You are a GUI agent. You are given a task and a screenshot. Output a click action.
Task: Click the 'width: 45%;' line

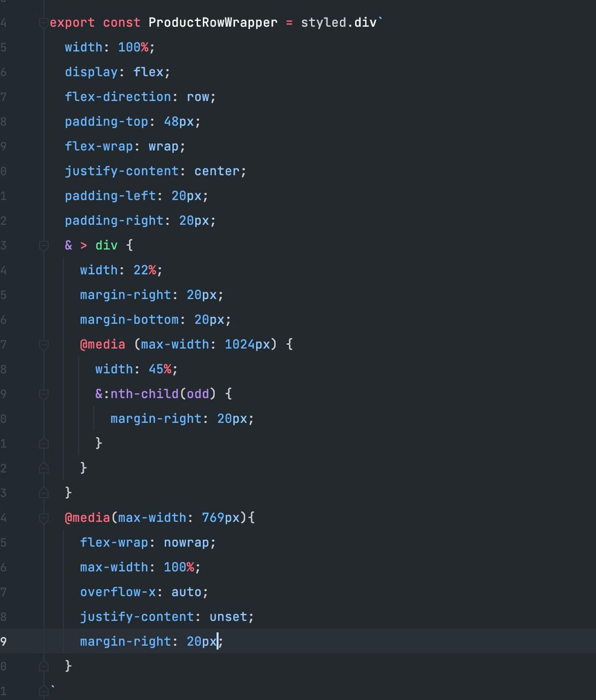point(137,369)
